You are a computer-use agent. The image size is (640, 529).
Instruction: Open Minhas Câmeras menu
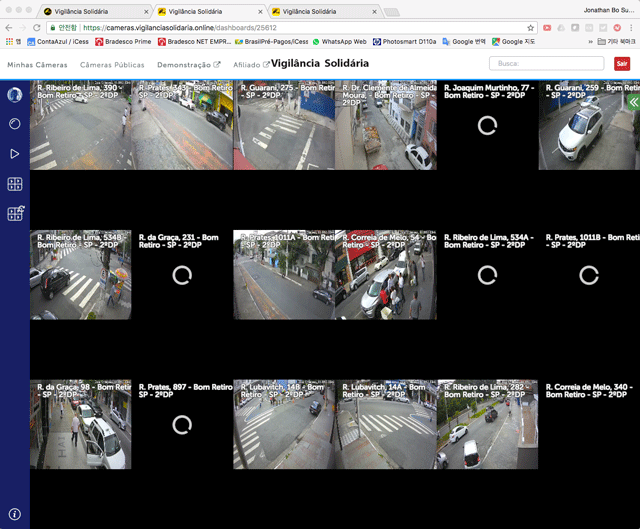(x=38, y=65)
